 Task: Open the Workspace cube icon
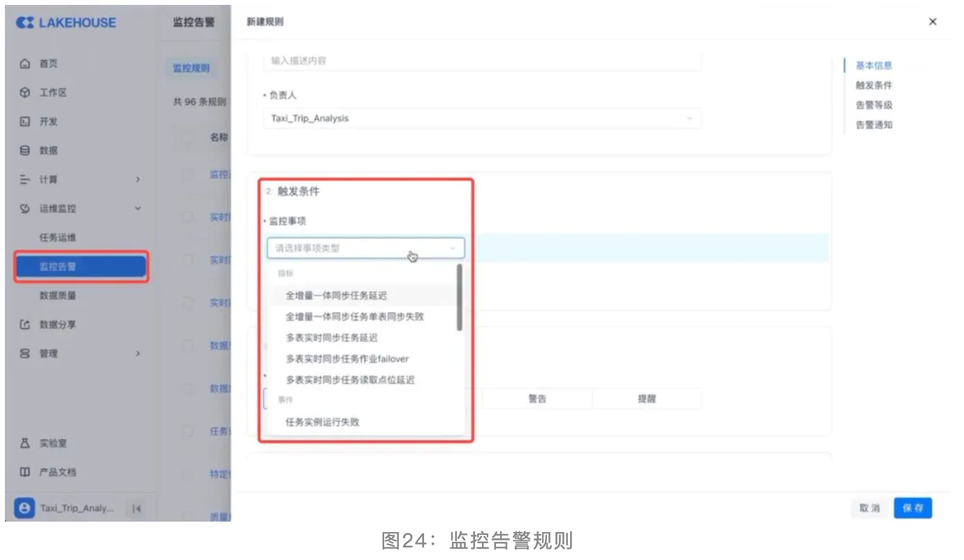click(x=25, y=93)
